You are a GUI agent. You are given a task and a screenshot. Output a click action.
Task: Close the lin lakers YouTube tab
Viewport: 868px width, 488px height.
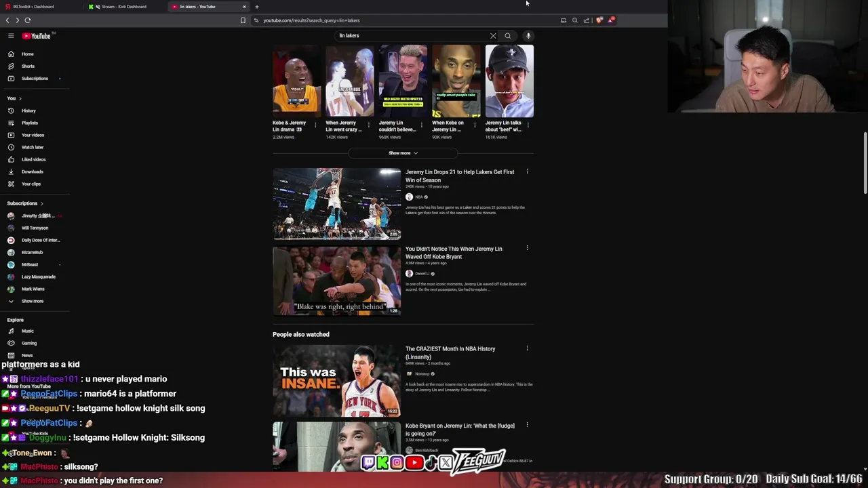244,7
